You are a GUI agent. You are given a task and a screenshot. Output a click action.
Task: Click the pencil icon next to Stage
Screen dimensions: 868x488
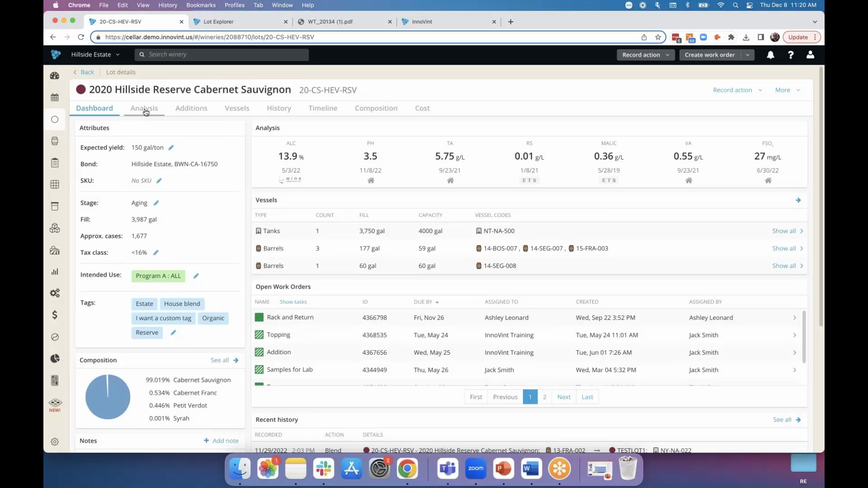tap(156, 203)
